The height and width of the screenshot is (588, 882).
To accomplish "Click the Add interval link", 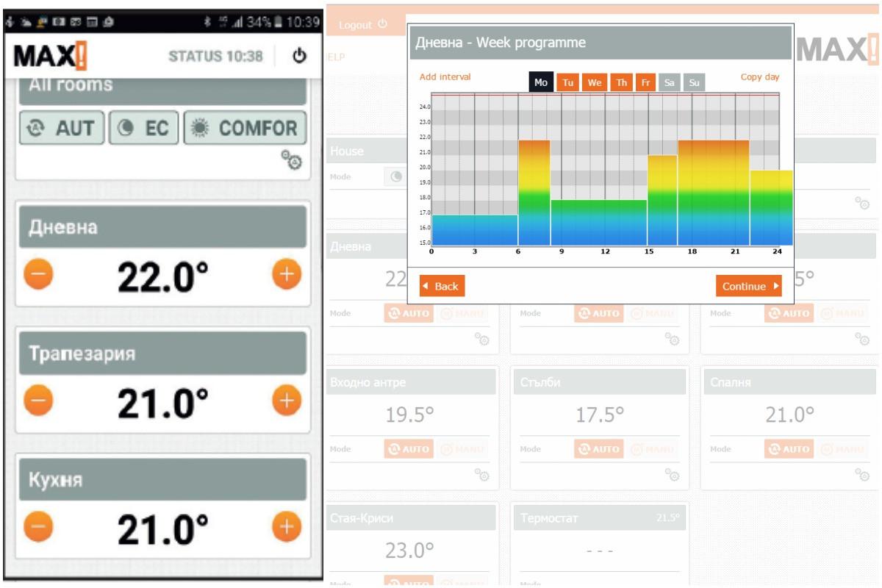I will pos(445,77).
